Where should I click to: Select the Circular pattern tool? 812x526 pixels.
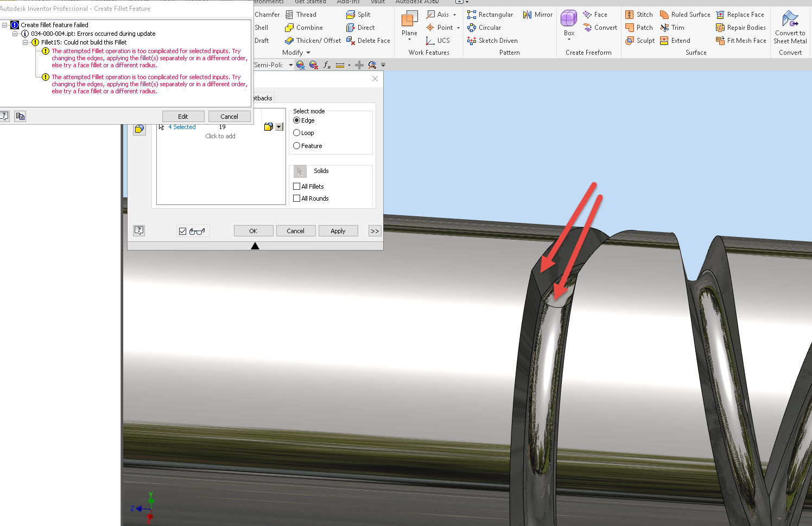click(x=484, y=28)
